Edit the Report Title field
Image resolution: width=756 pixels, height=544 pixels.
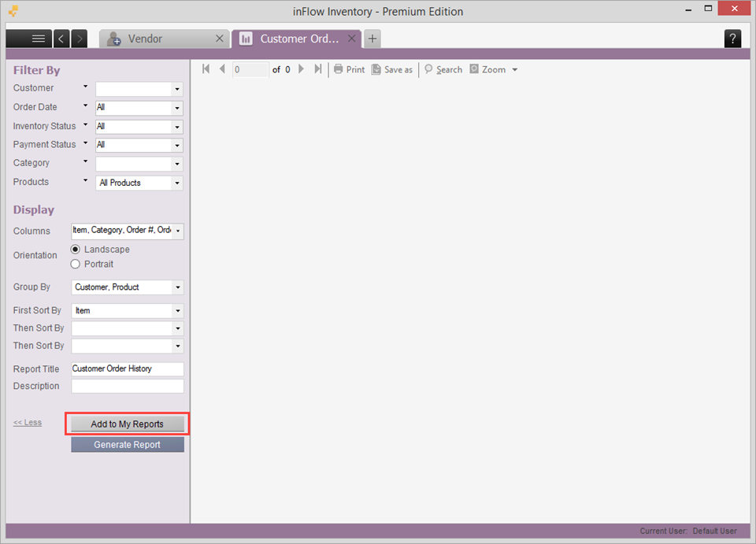[128, 369]
